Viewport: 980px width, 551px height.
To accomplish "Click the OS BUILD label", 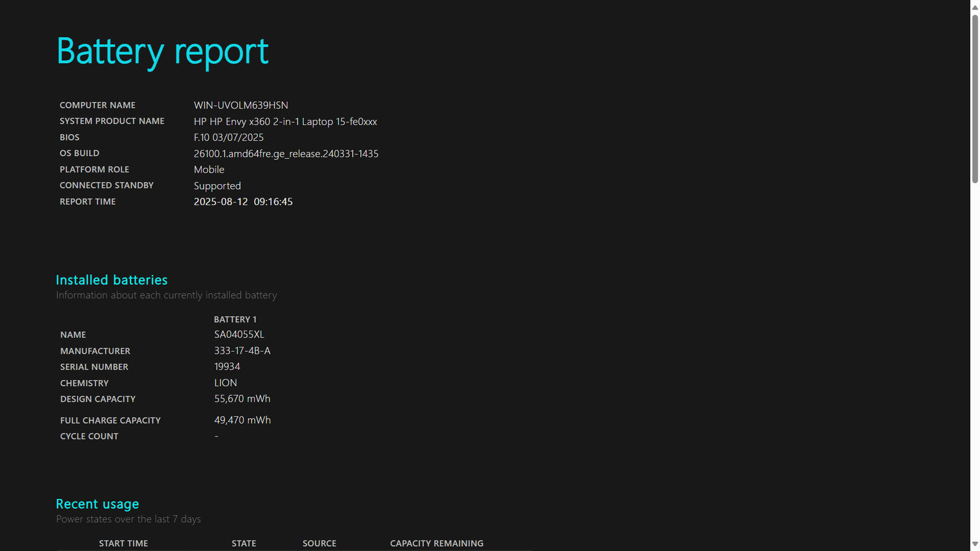I will click(79, 153).
